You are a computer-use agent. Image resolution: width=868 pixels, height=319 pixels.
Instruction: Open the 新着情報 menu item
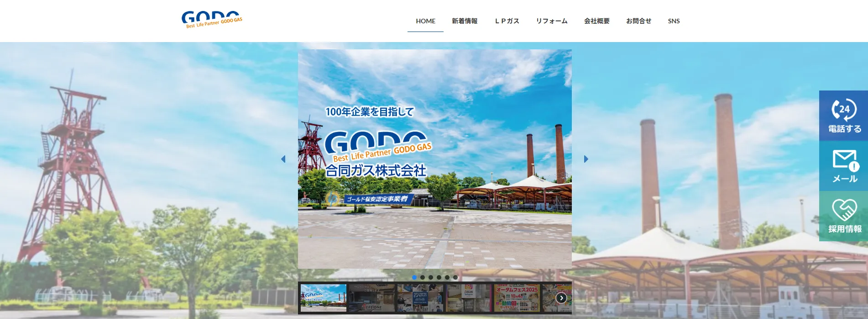[465, 21]
